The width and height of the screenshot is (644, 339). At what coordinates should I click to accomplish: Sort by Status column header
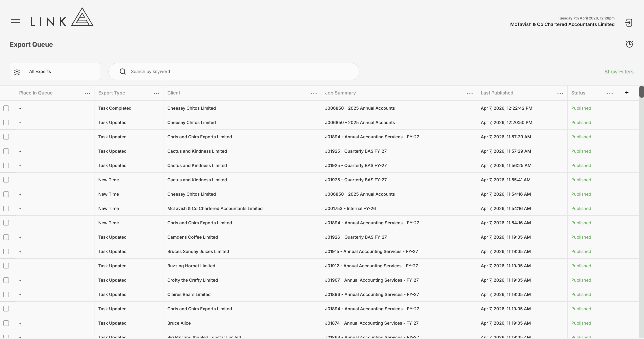click(578, 93)
